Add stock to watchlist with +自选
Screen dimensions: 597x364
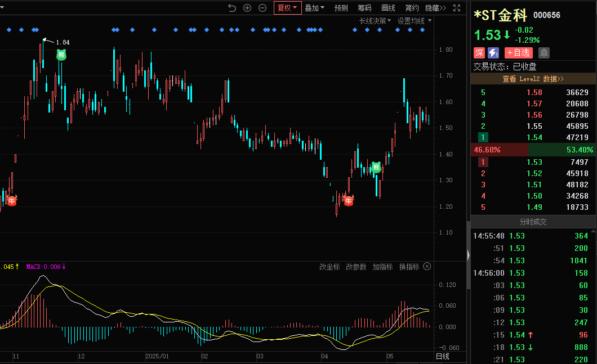pos(518,53)
